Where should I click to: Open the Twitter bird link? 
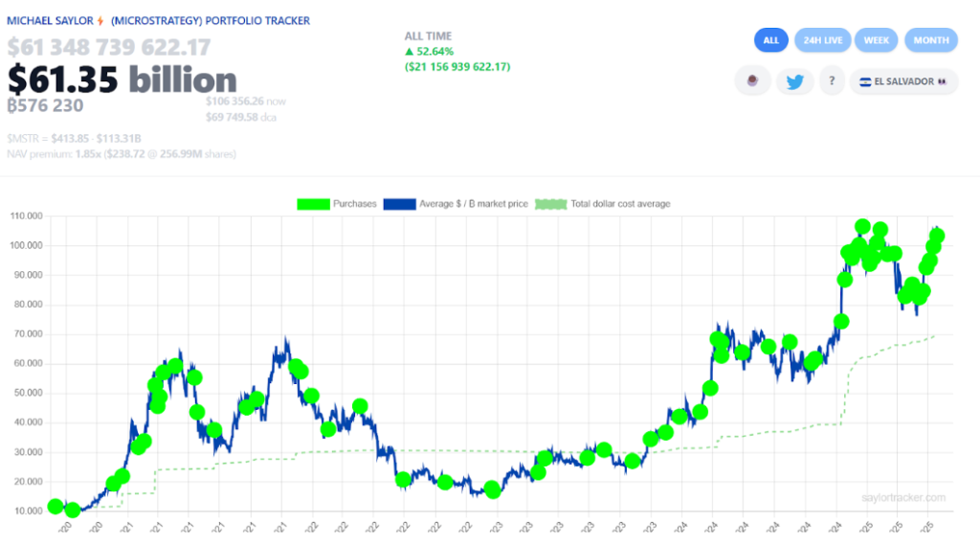coord(793,81)
